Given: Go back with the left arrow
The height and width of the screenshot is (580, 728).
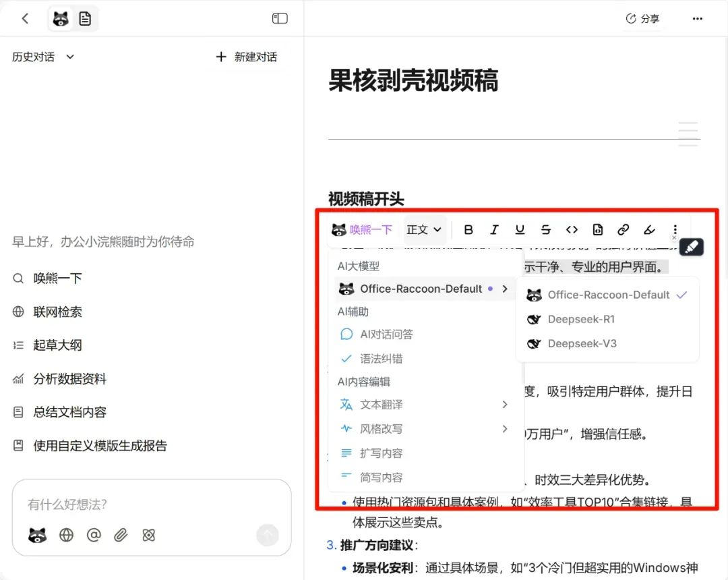Looking at the screenshot, I should point(25,19).
